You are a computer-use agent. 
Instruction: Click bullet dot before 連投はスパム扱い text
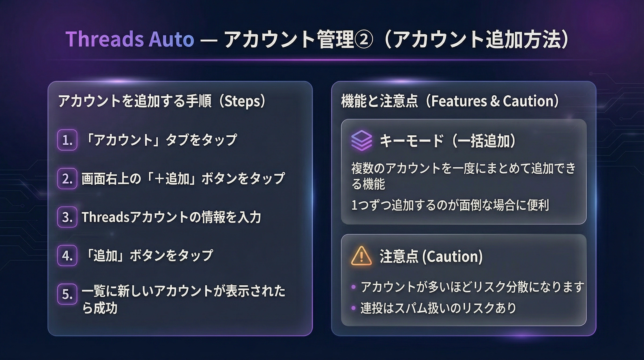(354, 308)
